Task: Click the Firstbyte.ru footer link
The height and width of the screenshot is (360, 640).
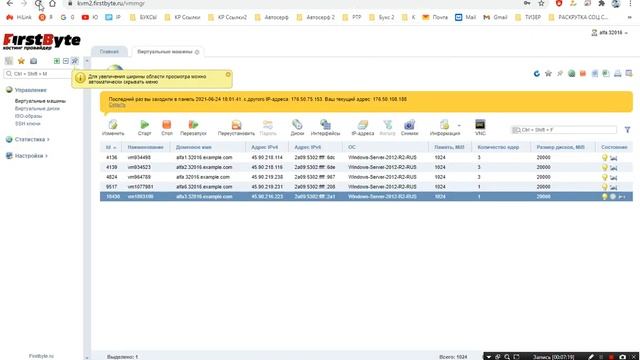Action: click(x=41, y=356)
